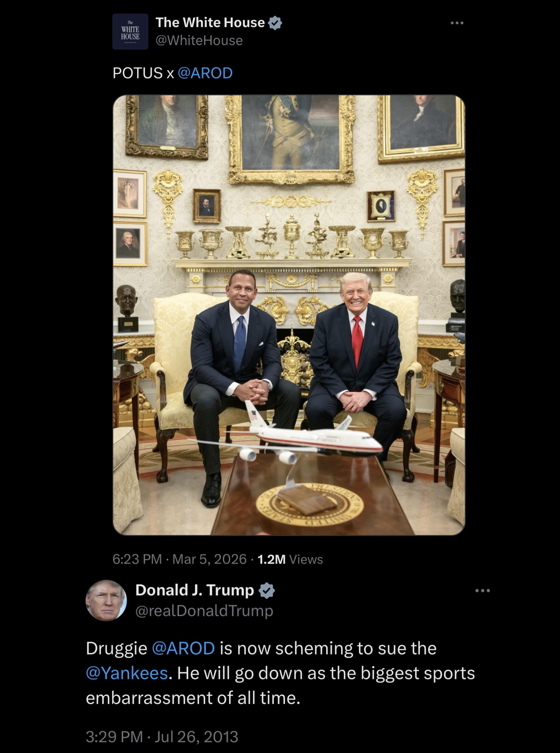Viewport: 560px width, 753px height.
Task: Open the @WhiteHouse handle
Action: coord(199,41)
